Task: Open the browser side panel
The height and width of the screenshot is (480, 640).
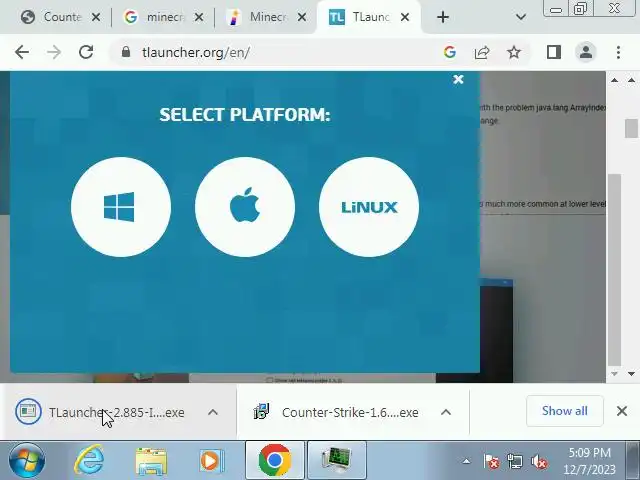Action: (554, 52)
